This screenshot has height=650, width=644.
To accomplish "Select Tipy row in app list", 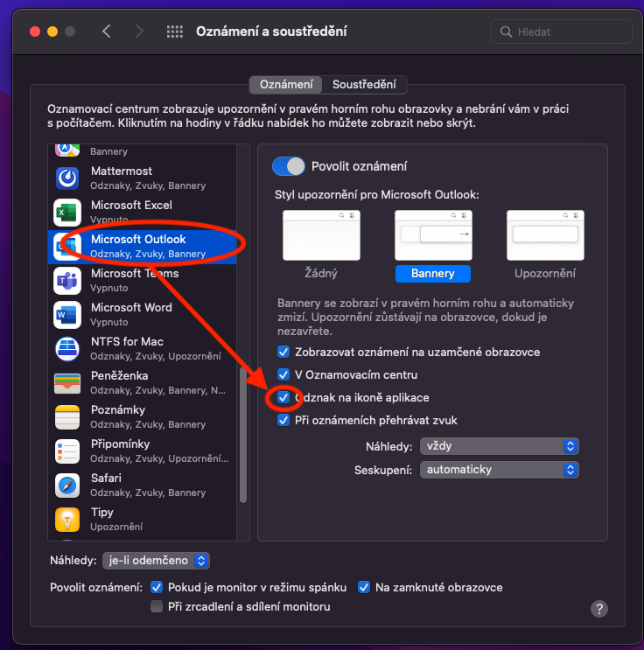I will [x=143, y=519].
